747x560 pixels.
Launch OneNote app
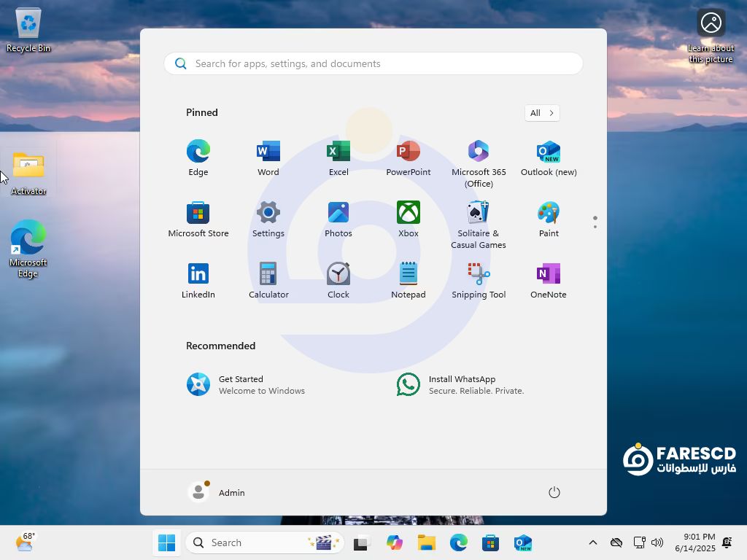click(x=549, y=281)
